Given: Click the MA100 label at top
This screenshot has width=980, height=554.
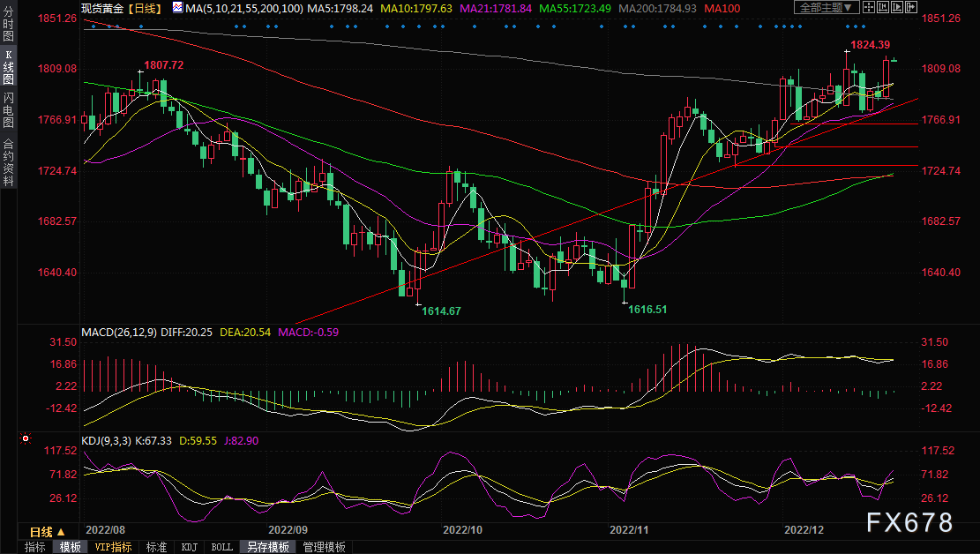Looking at the screenshot, I should coord(722,8).
